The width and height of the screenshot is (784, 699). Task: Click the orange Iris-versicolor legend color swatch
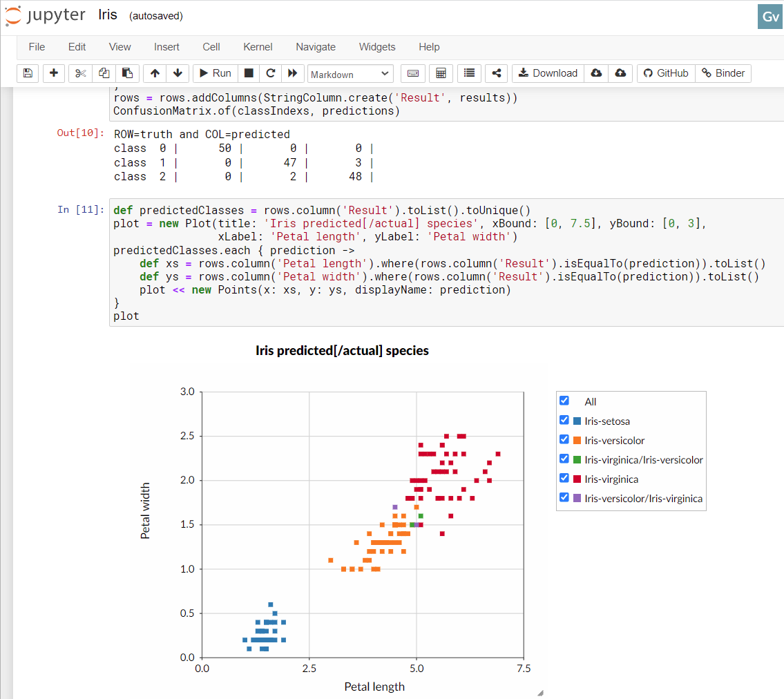[577, 440]
